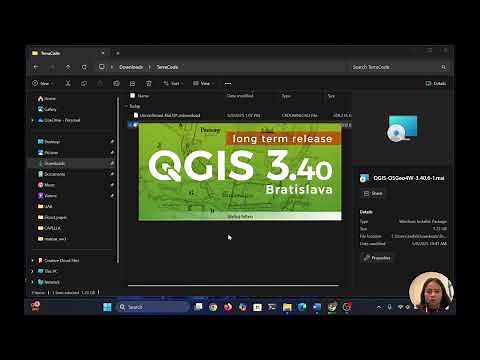Viewport: 480px width, 360px height.
Task: Toggle the Details pane button
Action: coord(436,83)
